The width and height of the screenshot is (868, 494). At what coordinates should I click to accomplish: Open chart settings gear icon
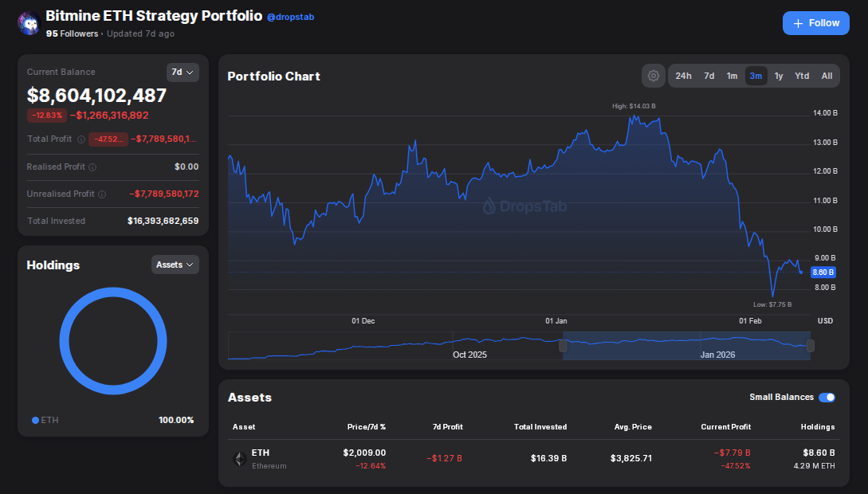point(654,76)
